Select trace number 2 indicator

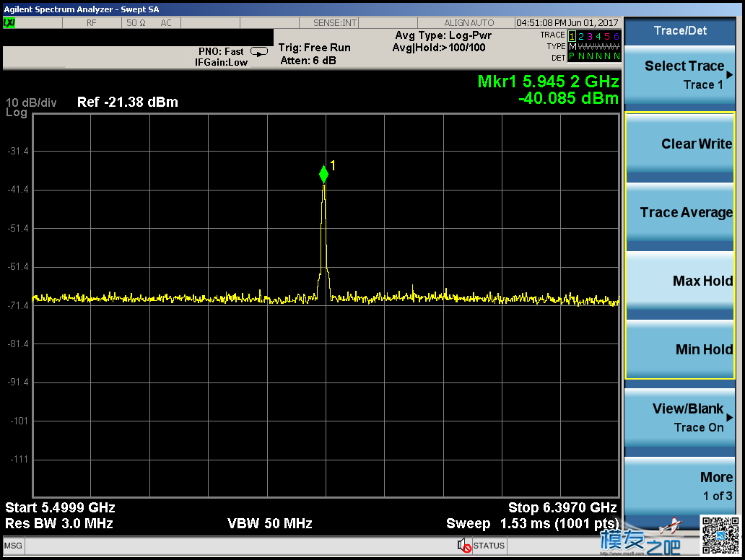point(581,36)
